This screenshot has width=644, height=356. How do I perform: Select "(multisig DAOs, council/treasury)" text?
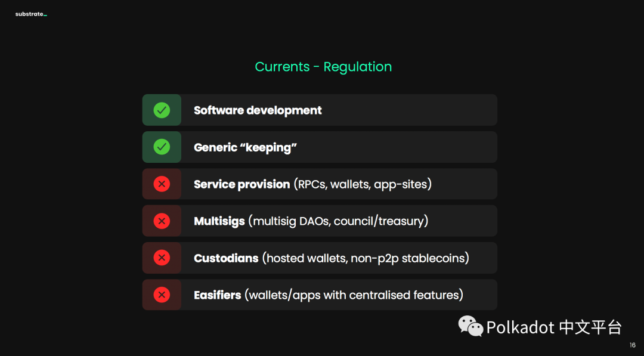tap(339, 221)
